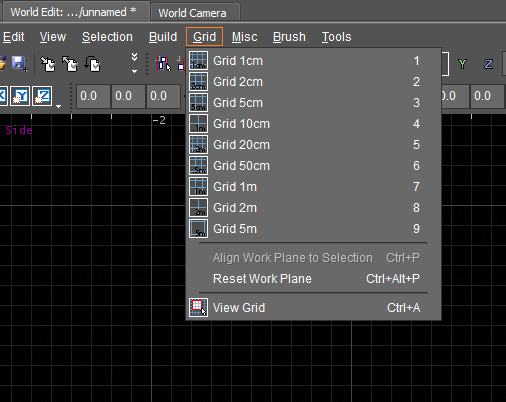Choose Grid 1m spacing
The height and width of the screenshot is (402, 506).
(x=313, y=187)
